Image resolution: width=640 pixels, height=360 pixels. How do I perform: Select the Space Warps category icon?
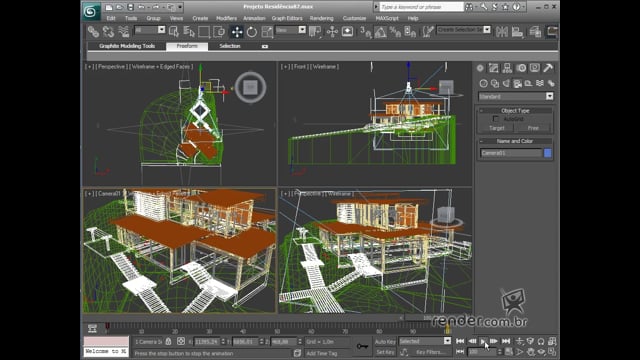[x=540, y=83]
